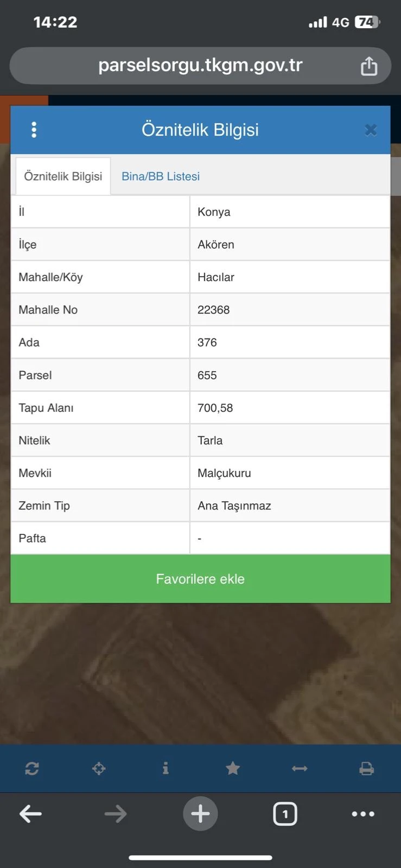Viewport: 401px width, 868px height.
Task: Open a new browser tab
Action: point(200,814)
